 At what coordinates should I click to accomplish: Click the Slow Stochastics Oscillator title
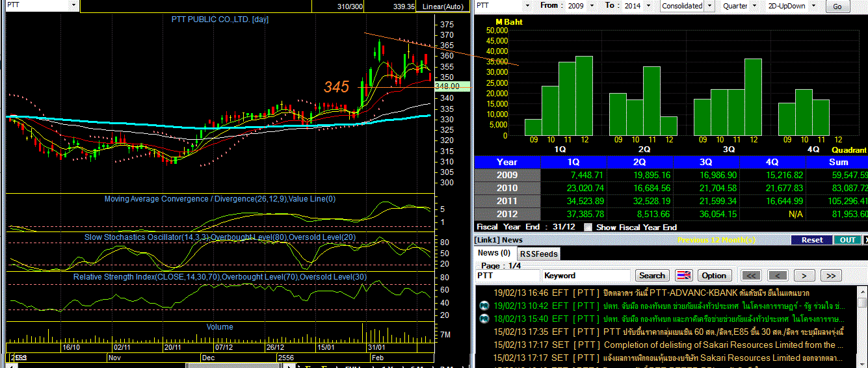(220, 237)
